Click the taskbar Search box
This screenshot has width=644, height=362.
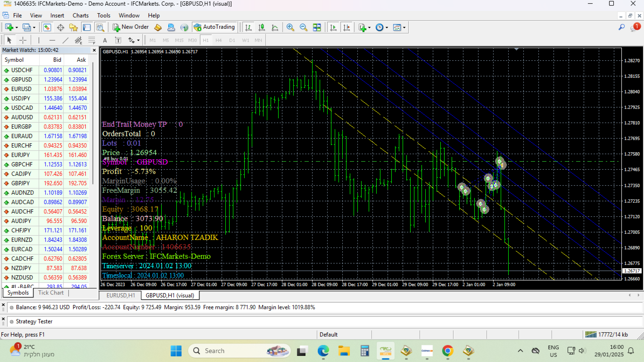coord(240,351)
